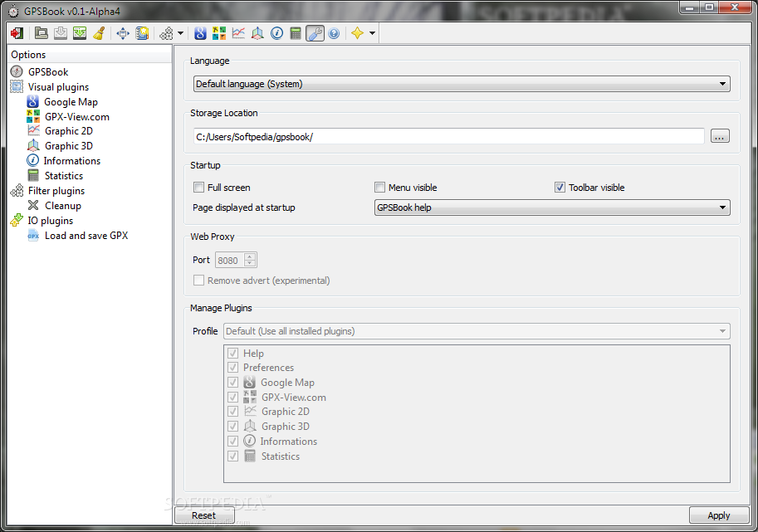This screenshot has height=532, width=758.
Task: Minimize the GPSBook window
Action: (x=689, y=7)
